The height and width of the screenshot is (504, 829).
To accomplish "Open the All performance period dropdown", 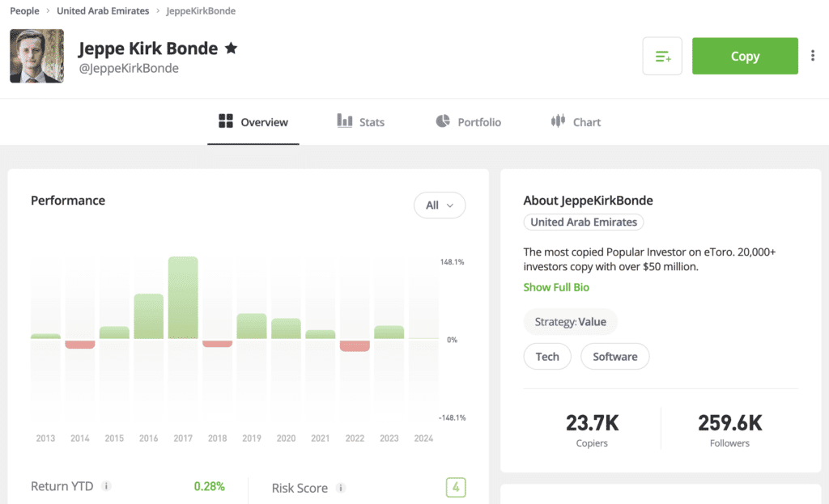I will (440, 205).
